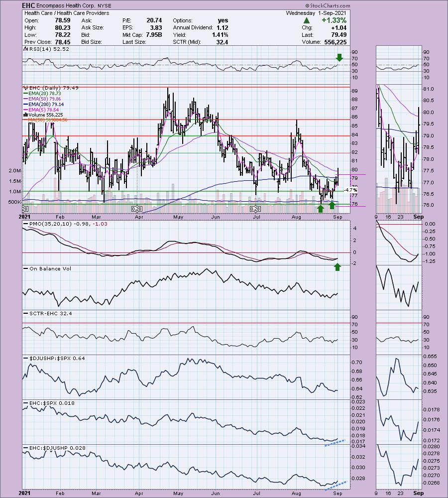The image size is (448, 498).
Task: Click the 0.28 dividend marker near July
Action: click(255, 209)
